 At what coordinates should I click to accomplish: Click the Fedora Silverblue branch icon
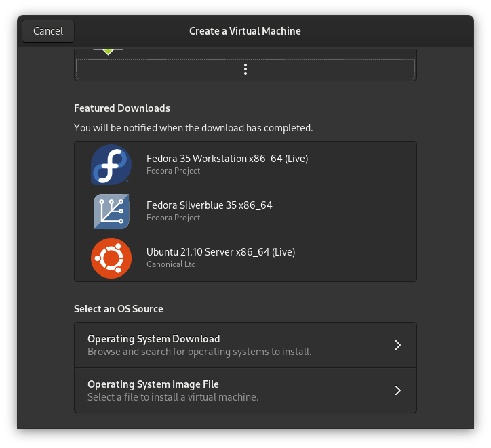111,211
